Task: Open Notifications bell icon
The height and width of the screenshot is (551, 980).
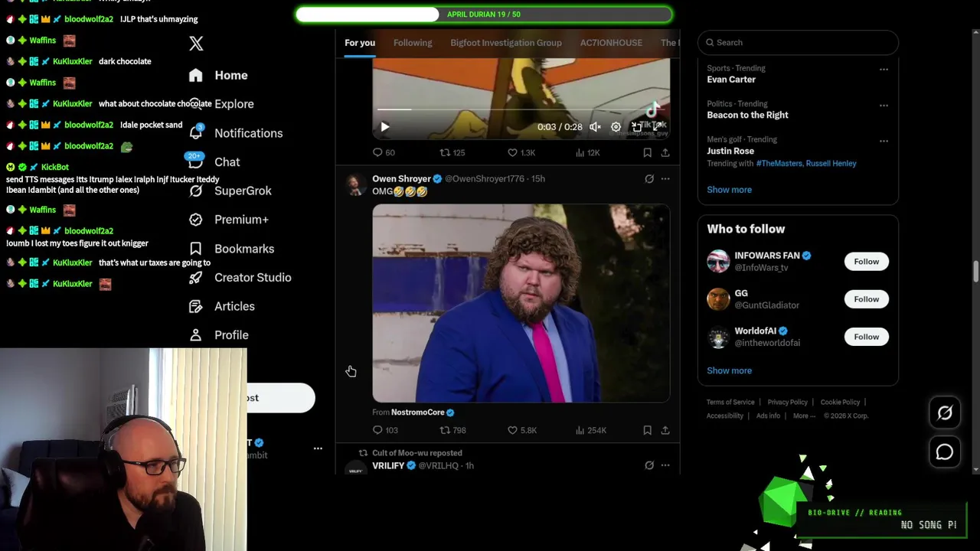Action: [196, 132]
